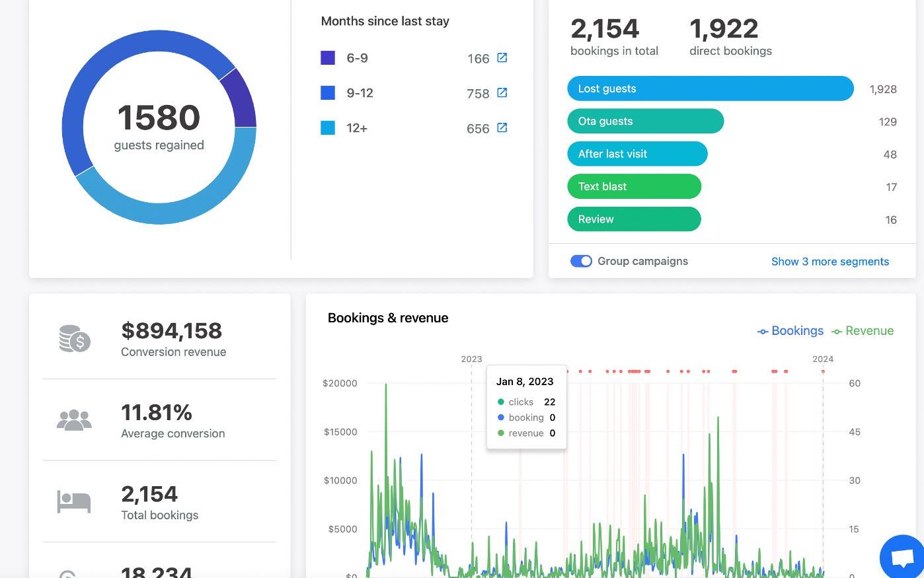Select the After last visit segment bar
924x578 pixels.
(x=637, y=154)
